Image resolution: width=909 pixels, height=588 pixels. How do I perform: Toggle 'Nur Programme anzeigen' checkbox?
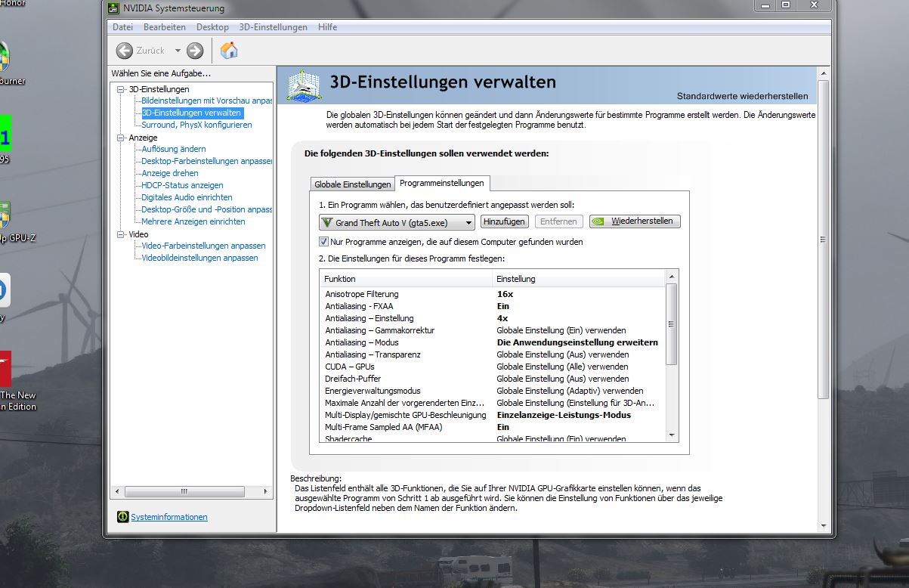(x=323, y=242)
